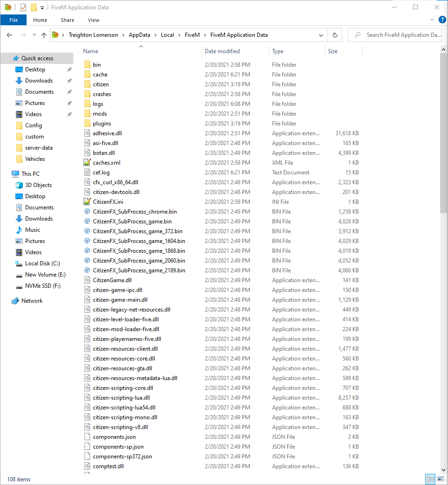Click the Quick access star icon
448x485 pixels.
pos(16,58)
